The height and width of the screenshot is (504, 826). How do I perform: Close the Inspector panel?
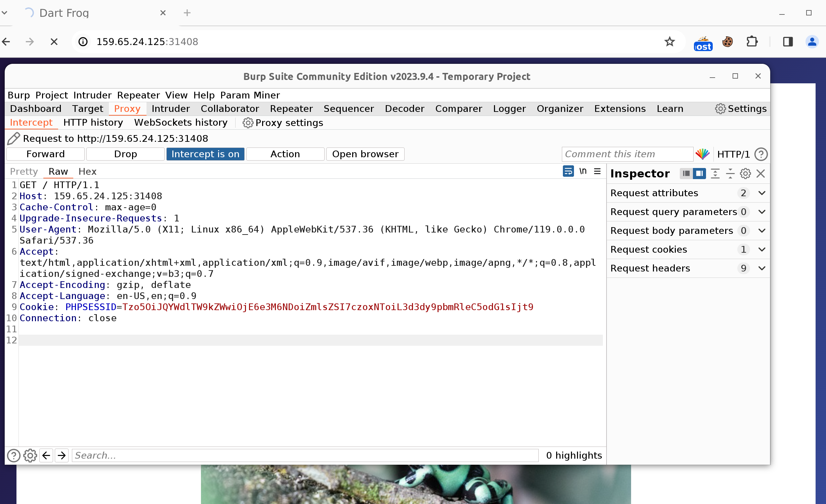click(760, 174)
